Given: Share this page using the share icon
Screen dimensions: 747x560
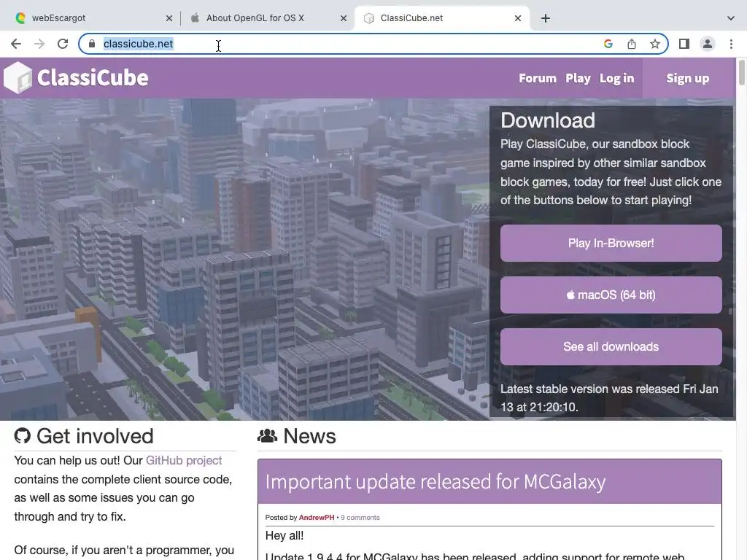Looking at the screenshot, I should click(x=632, y=44).
